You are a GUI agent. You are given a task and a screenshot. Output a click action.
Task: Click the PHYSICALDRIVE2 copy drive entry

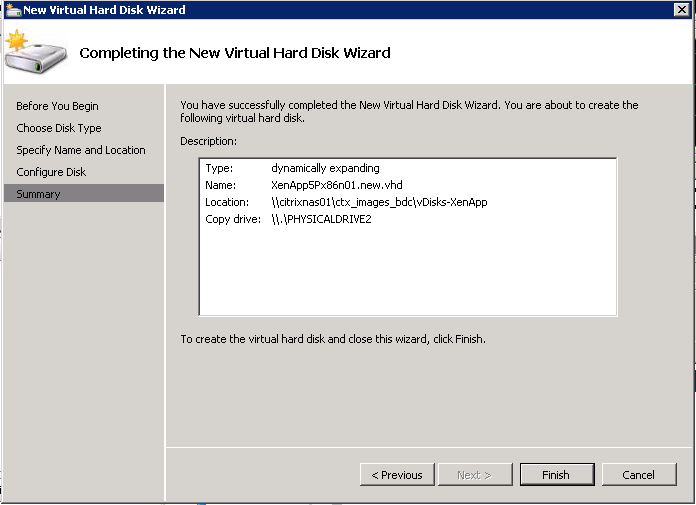(x=321, y=219)
